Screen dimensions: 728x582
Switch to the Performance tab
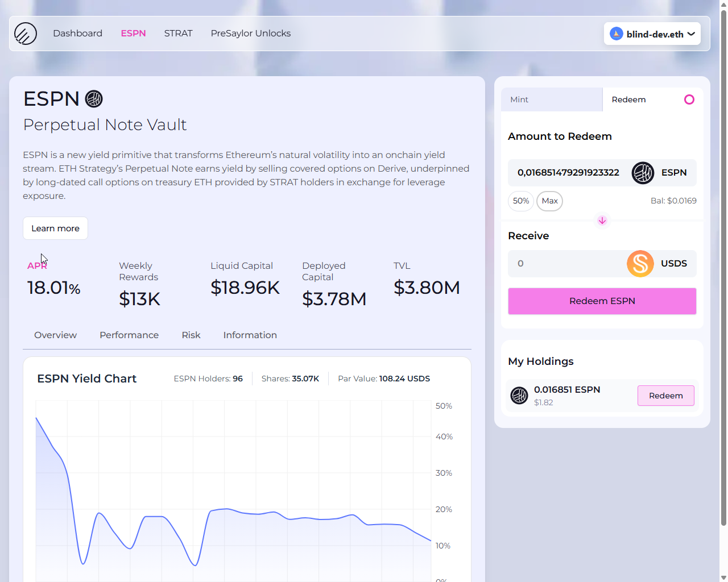[129, 335]
